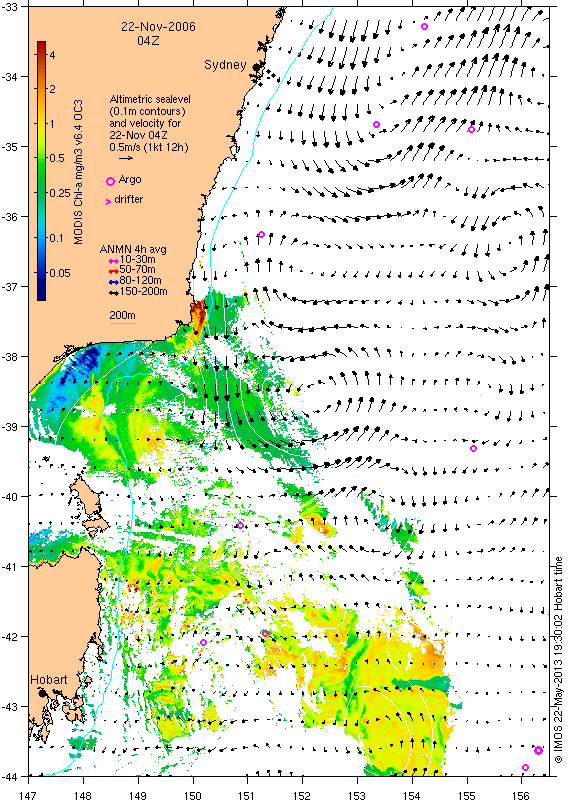Screen dimensions: 570x800
Task: Click dark red top of chlorophyll colour bar
Action: coord(41,46)
